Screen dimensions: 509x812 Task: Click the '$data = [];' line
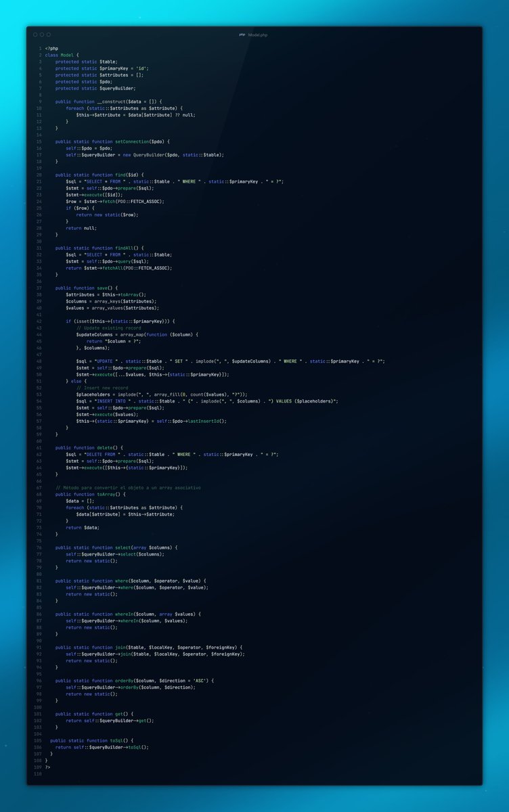click(x=79, y=501)
